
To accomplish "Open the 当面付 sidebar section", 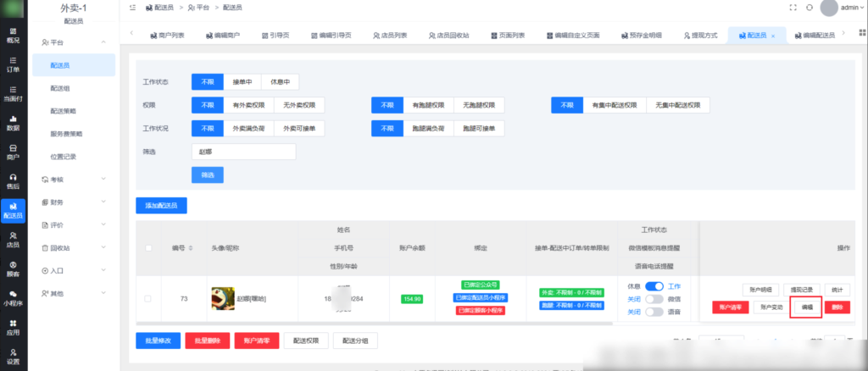I will coord(13,94).
